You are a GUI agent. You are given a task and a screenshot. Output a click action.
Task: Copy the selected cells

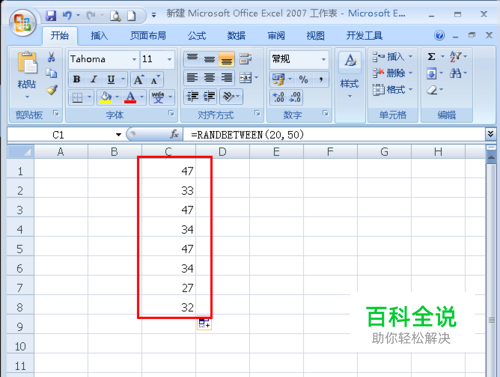(x=51, y=73)
